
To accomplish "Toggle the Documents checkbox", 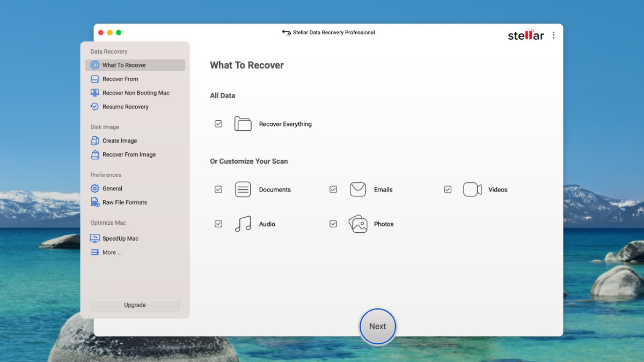I will point(218,189).
